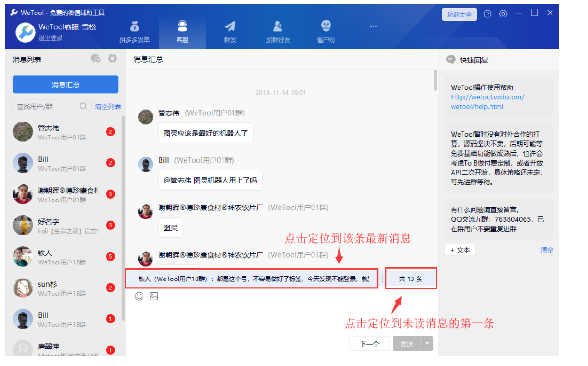The image size is (588, 366).
Task: Open the wetool.wxb.com help link
Action: [x=488, y=102]
